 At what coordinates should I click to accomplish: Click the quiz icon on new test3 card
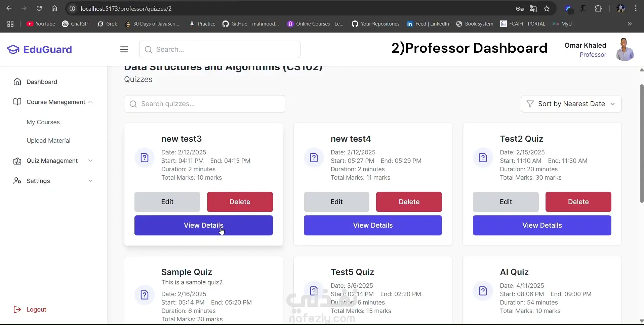point(145,157)
